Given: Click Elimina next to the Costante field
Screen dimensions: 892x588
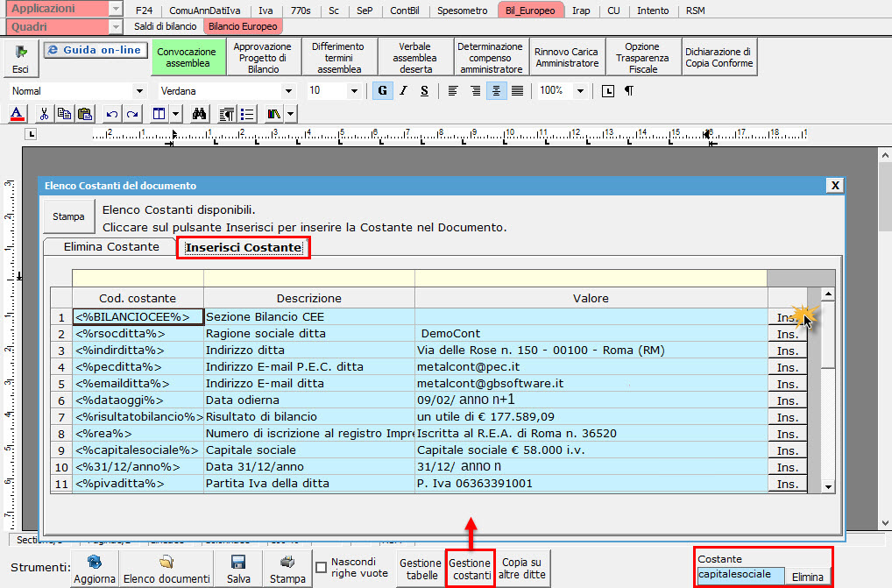Looking at the screenshot, I should (807, 577).
